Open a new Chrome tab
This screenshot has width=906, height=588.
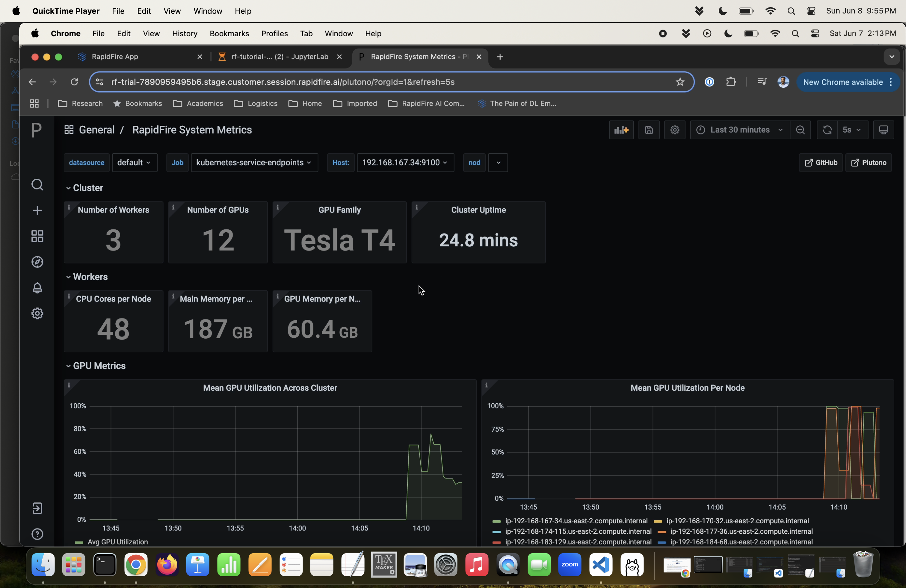tap(500, 57)
